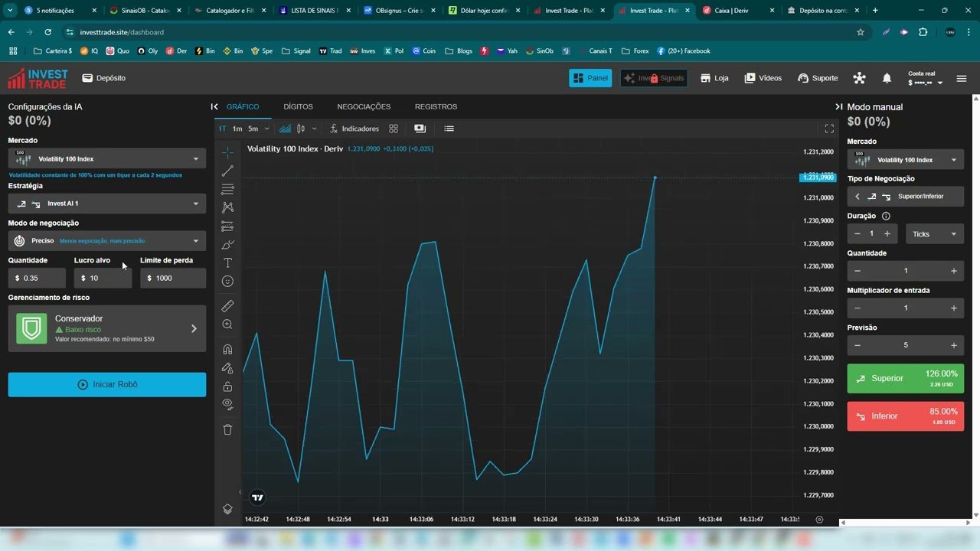Open the indicator templates grid icon
980x551 pixels.
pyautogui.click(x=394, y=129)
